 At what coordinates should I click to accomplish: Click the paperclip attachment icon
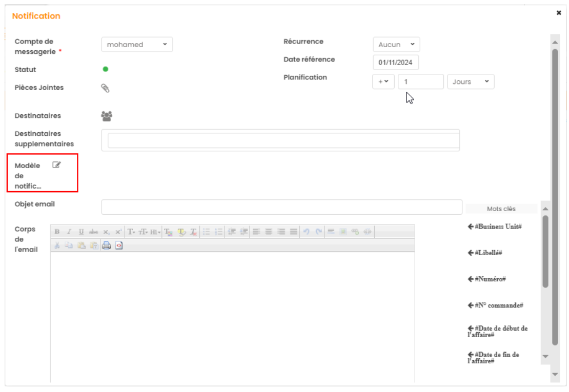pyautogui.click(x=105, y=88)
